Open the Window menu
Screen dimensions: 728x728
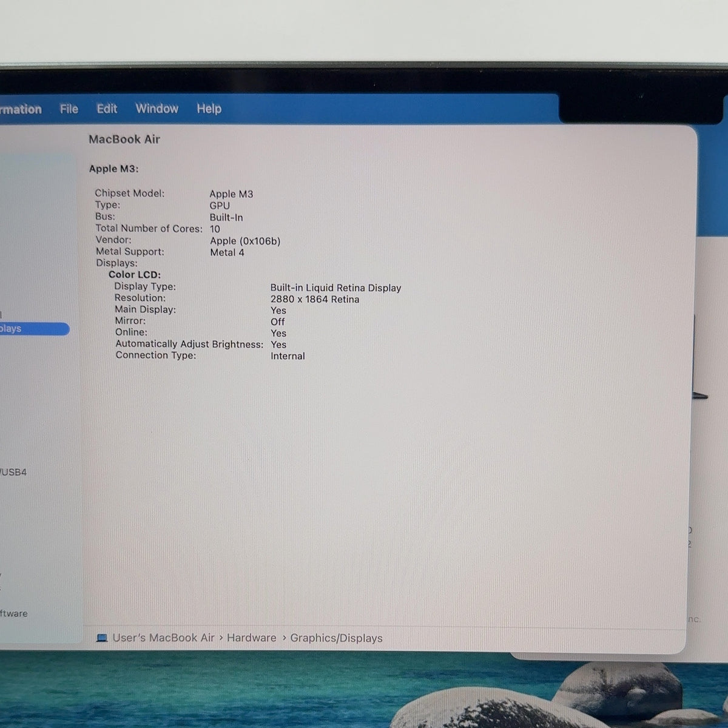tap(157, 109)
